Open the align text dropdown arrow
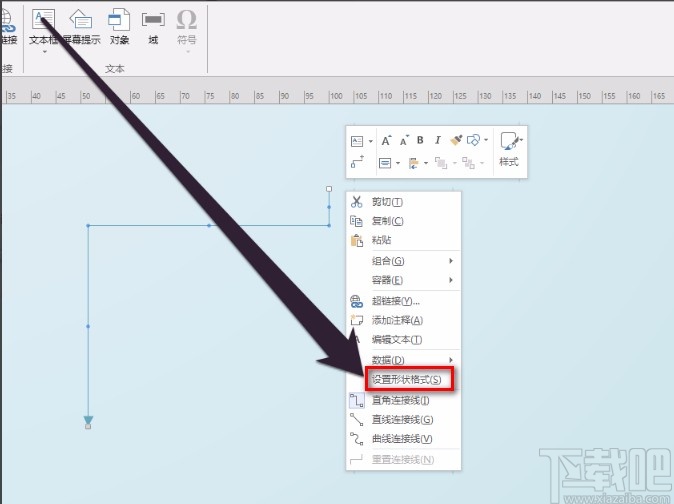 coord(398,163)
